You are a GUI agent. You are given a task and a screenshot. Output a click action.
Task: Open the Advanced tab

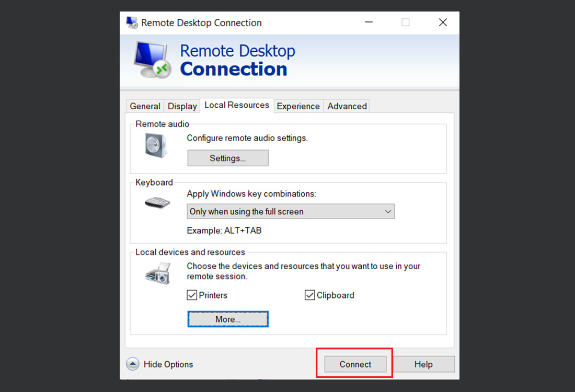click(347, 106)
